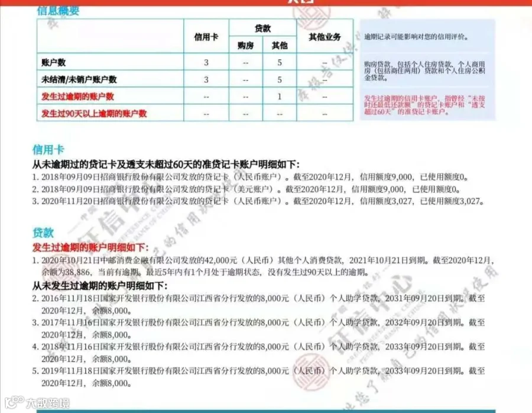The image size is (532, 413).
Task: Click the note 逾期记录可能影响对您的信用评价
Action: coord(417,37)
